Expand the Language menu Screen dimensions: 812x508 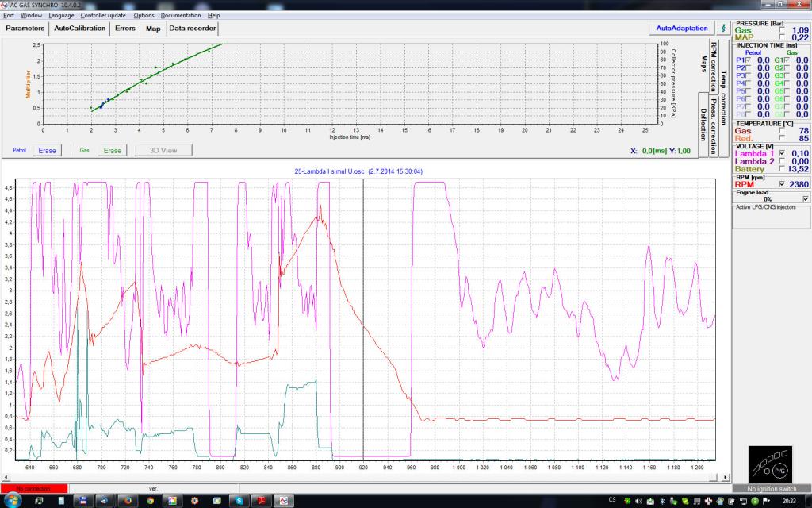61,15
